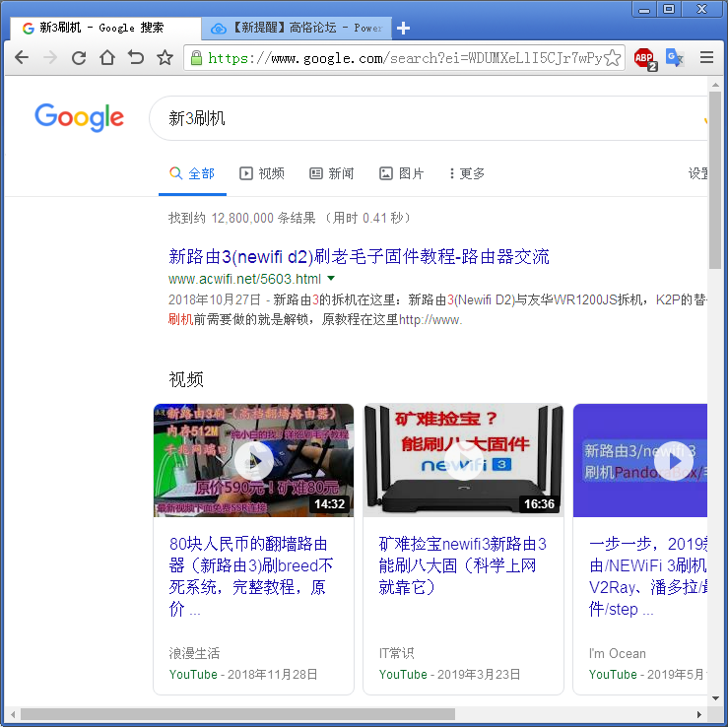Bookmark page with address bar star
728x727 pixels.
coord(613,58)
